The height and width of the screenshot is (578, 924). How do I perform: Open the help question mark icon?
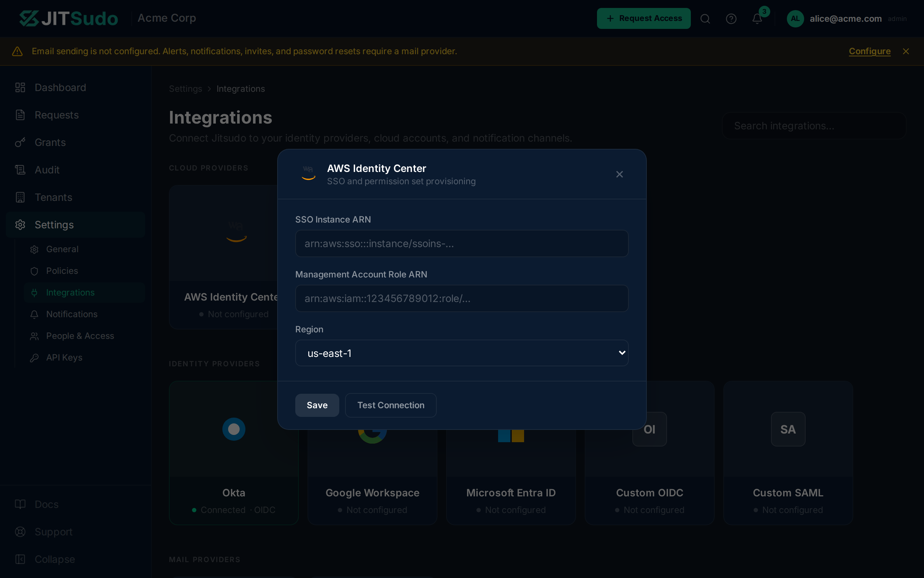tap(731, 19)
